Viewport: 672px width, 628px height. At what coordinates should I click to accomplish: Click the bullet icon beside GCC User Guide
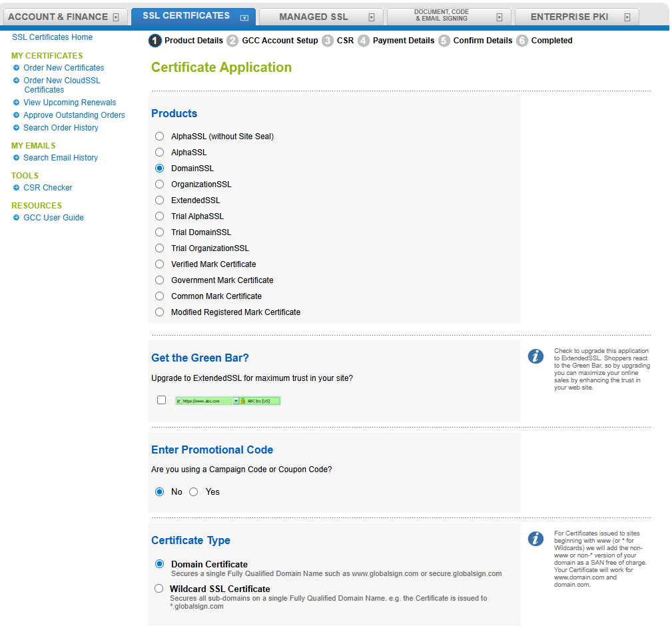pos(16,218)
